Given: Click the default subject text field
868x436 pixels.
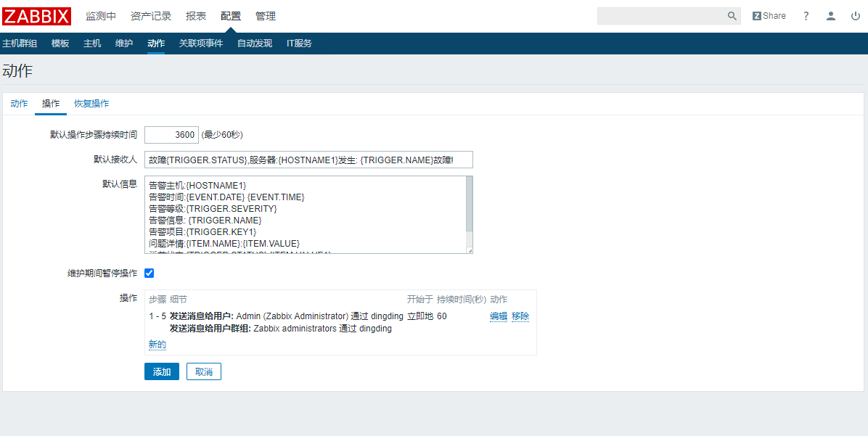Looking at the screenshot, I should click(x=308, y=160).
